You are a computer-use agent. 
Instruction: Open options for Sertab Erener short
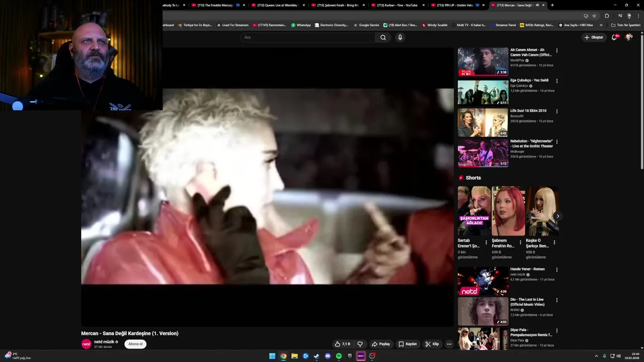click(486, 242)
